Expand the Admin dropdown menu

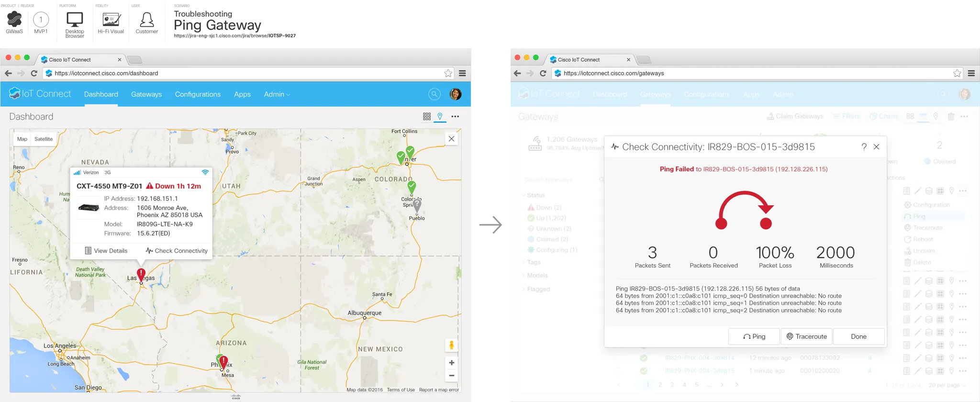[277, 94]
